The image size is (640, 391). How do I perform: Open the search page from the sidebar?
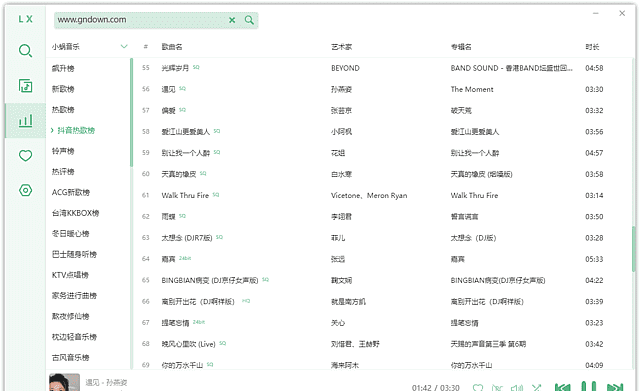coord(25,51)
